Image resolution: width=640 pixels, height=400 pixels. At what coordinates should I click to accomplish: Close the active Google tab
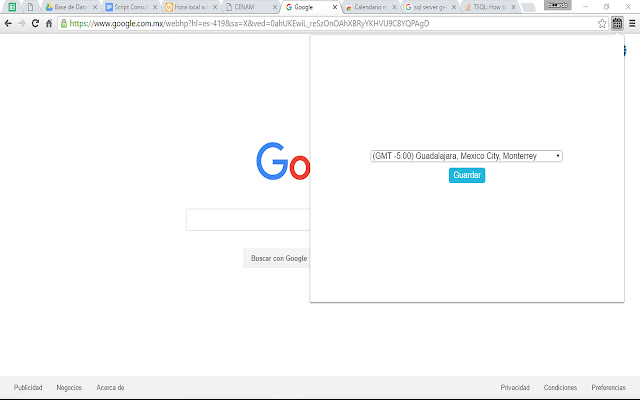pos(335,7)
